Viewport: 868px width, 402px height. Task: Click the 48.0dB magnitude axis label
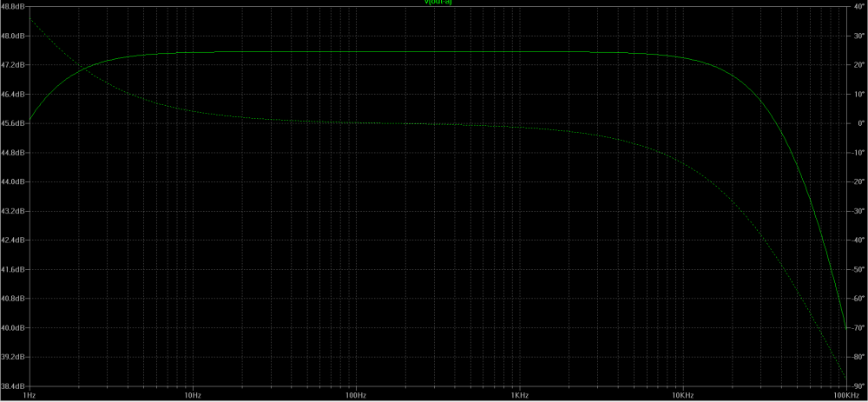(x=14, y=36)
